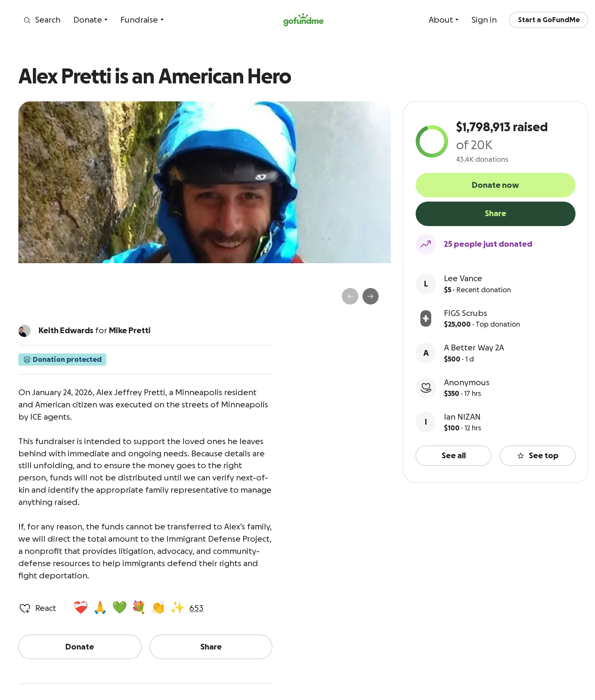Expand the Donate dropdown menu
595x700 pixels.
[90, 20]
